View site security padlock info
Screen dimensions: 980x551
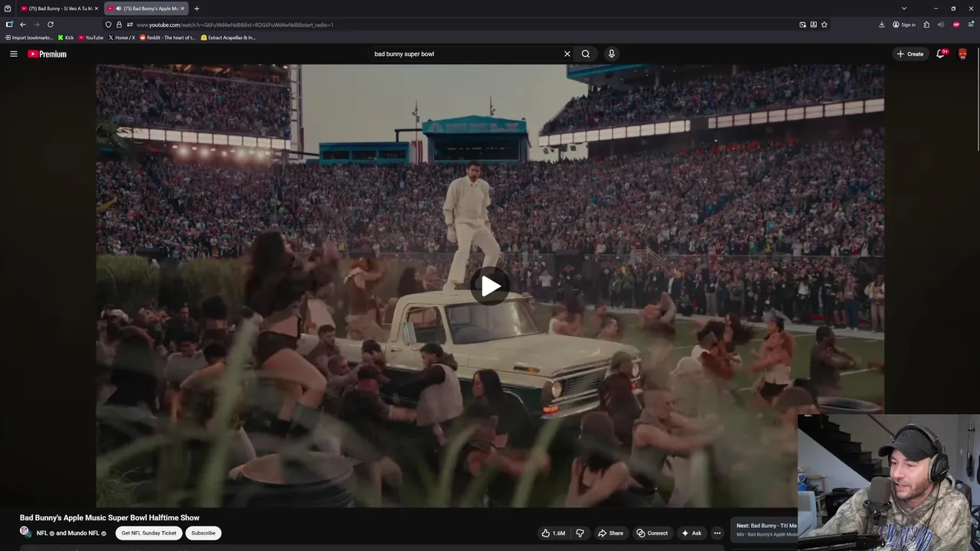click(119, 24)
